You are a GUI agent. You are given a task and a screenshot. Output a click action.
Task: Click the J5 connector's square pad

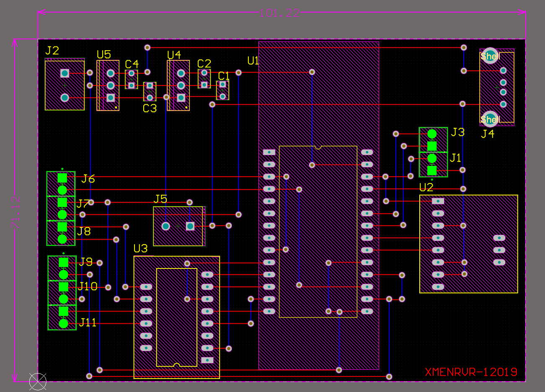pyautogui.click(x=190, y=226)
